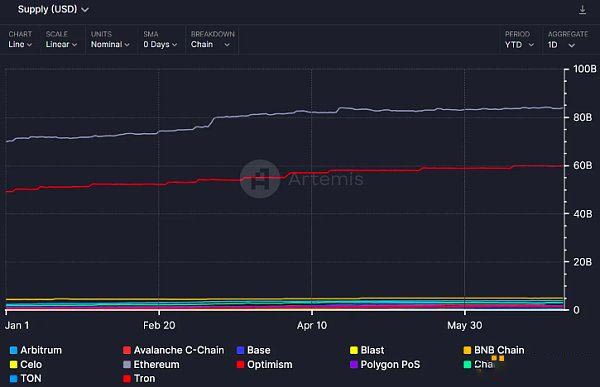Click the Ethereum gray color swatch
This screenshot has height=387, width=600.
click(x=127, y=364)
